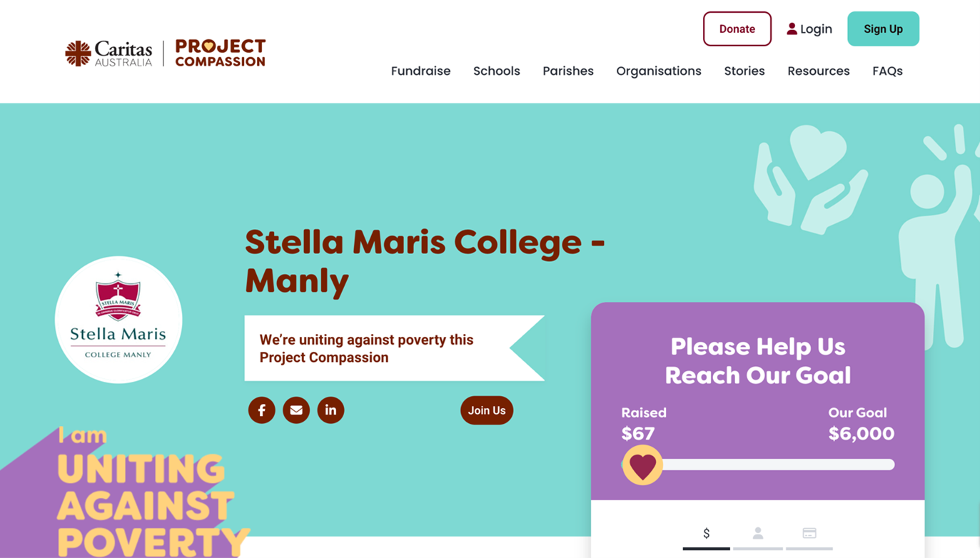This screenshot has width=980, height=558.
Task: Open the Login link
Action: tap(809, 29)
